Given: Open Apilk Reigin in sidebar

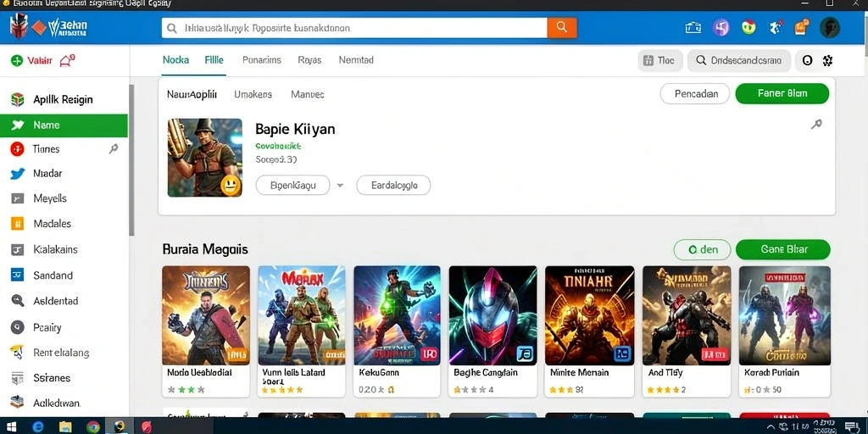Looking at the screenshot, I should point(64,100).
